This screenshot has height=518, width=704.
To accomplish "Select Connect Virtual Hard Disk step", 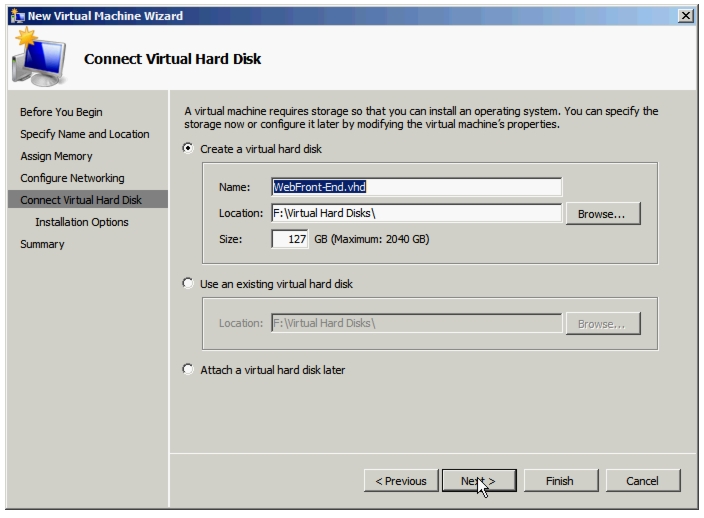I will coord(88,199).
